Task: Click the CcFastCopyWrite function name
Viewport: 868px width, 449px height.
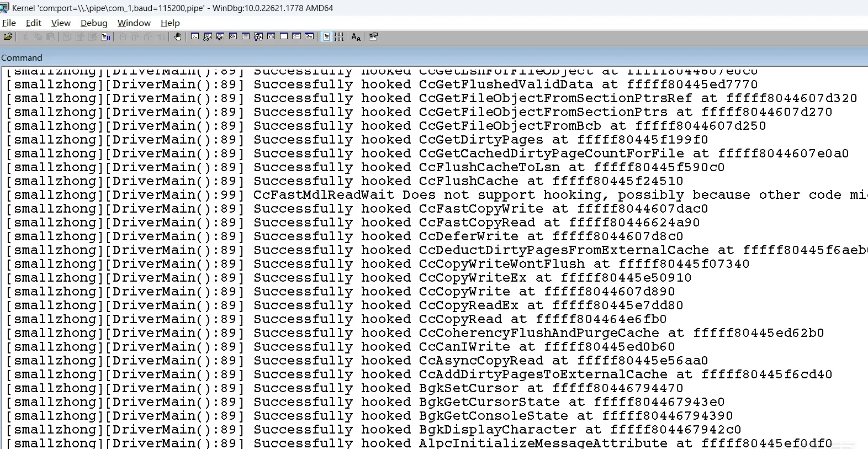Action: coord(481,209)
